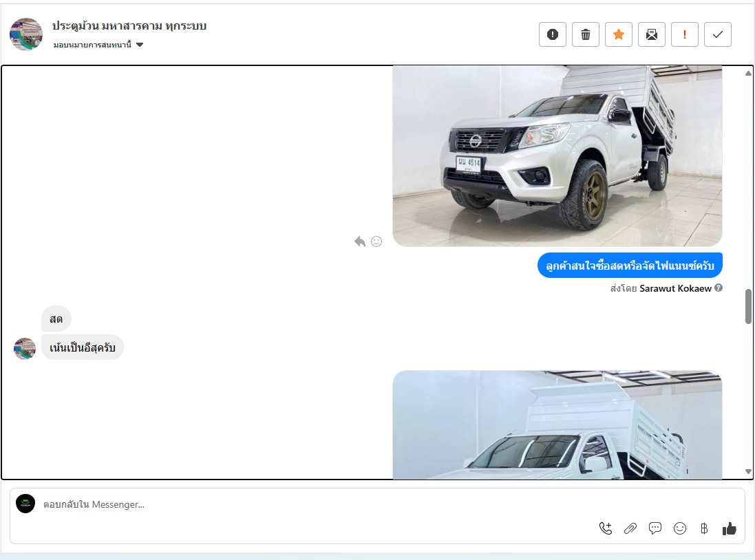Viewport: 755px width, 560px height.
Task: Mark conversation done with checkmark button
Action: point(717,34)
